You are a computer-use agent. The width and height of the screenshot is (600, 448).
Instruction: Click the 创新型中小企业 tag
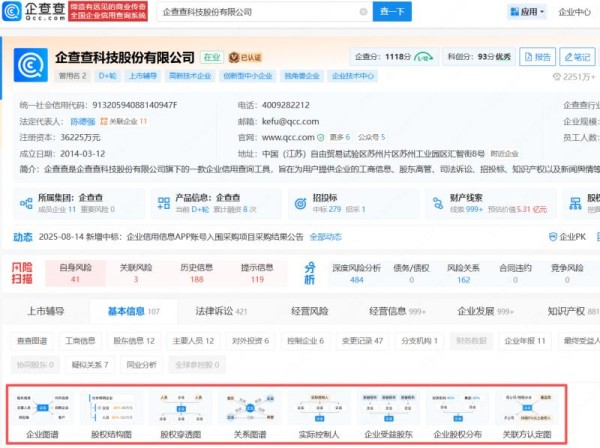pos(248,76)
